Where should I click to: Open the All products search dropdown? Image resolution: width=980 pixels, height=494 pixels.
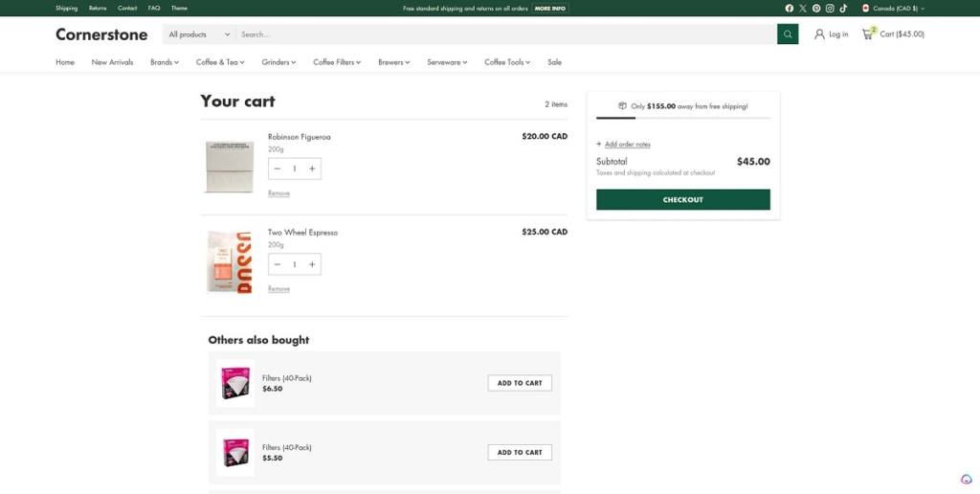coord(199,34)
